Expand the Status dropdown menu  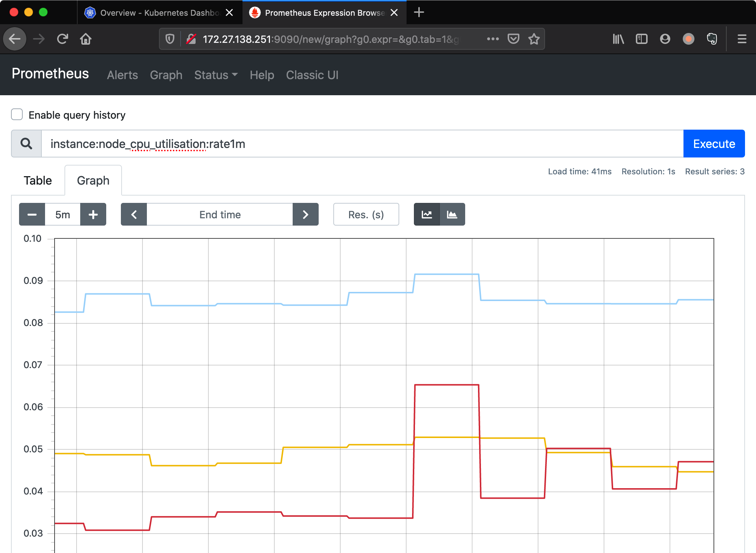[x=216, y=75]
